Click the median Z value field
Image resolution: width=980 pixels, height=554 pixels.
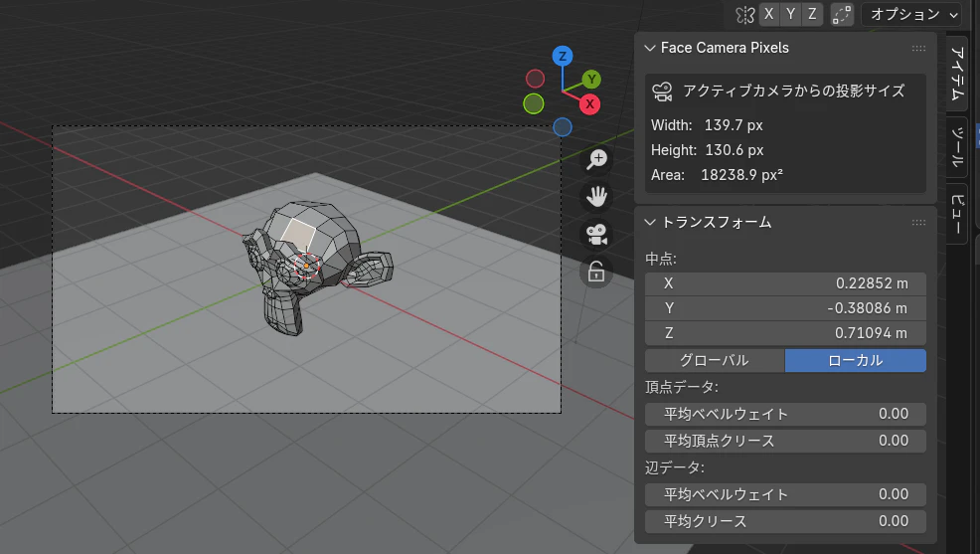[785, 333]
